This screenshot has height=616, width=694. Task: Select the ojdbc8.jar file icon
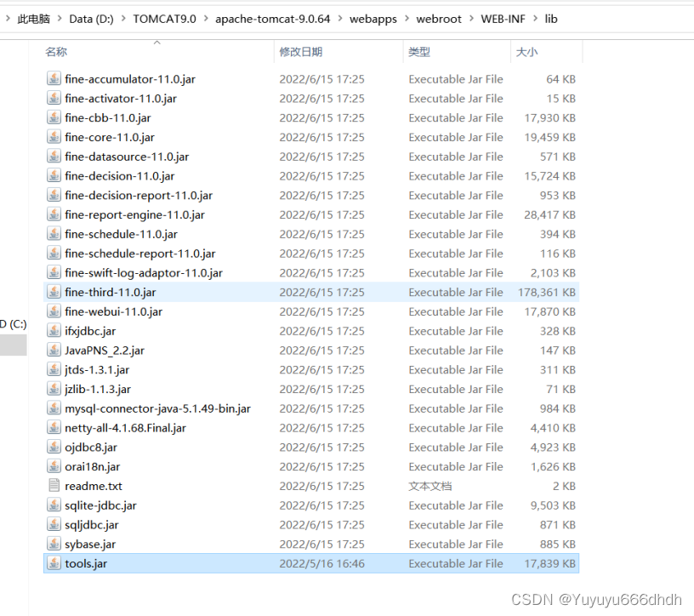click(54, 448)
